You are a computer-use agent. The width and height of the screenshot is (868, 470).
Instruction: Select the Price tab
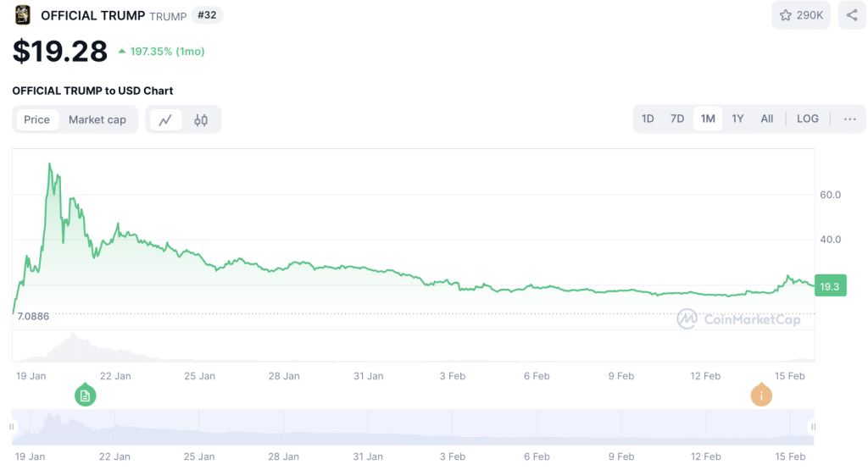click(37, 119)
